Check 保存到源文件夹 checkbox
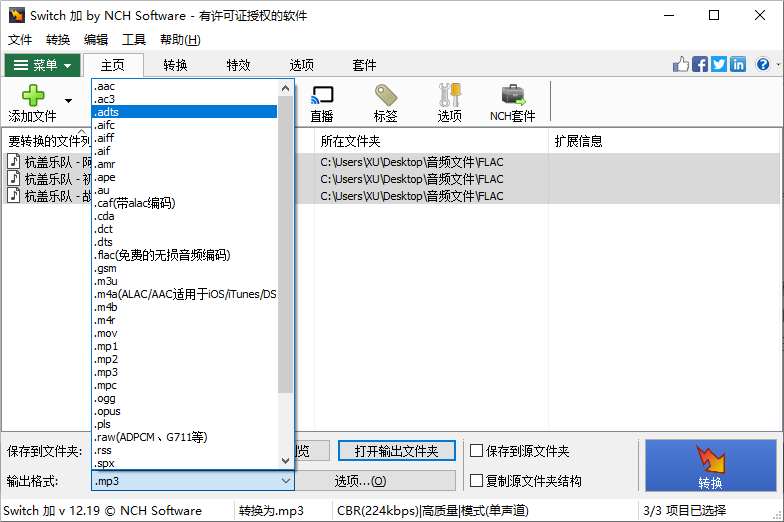Screen dimensions: 784x522 pyautogui.click(x=476, y=451)
